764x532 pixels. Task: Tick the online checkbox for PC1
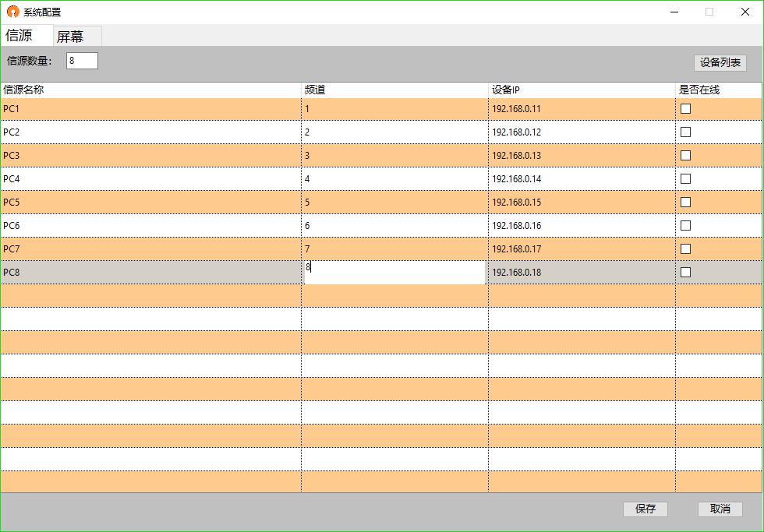[686, 109]
